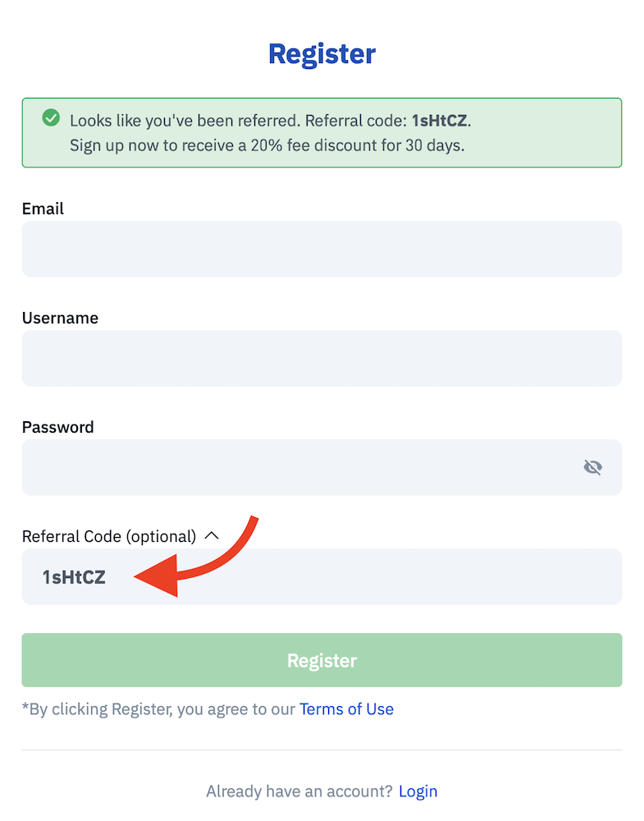This screenshot has width=644, height=821.
Task: Focus the Email input field
Action: tap(322, 249)
